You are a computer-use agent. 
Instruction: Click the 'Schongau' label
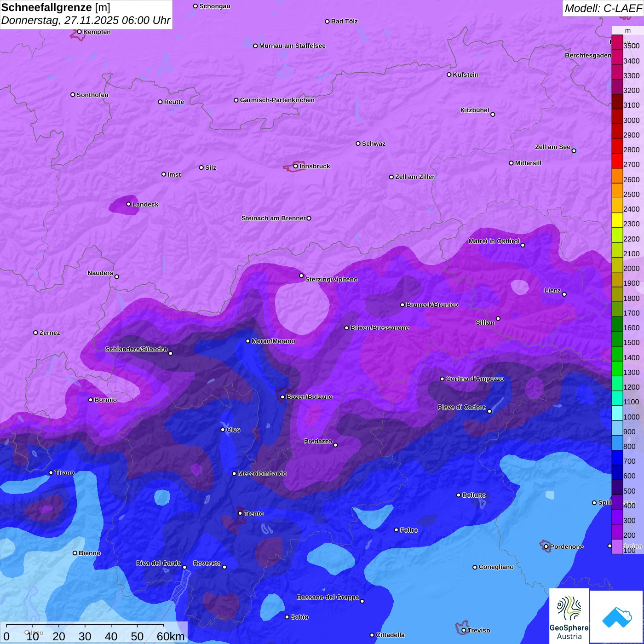click(x=215, y=6)
